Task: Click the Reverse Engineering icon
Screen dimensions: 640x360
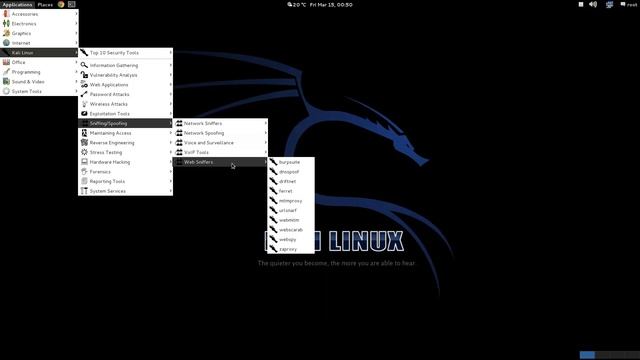Action: click(84, 142)
